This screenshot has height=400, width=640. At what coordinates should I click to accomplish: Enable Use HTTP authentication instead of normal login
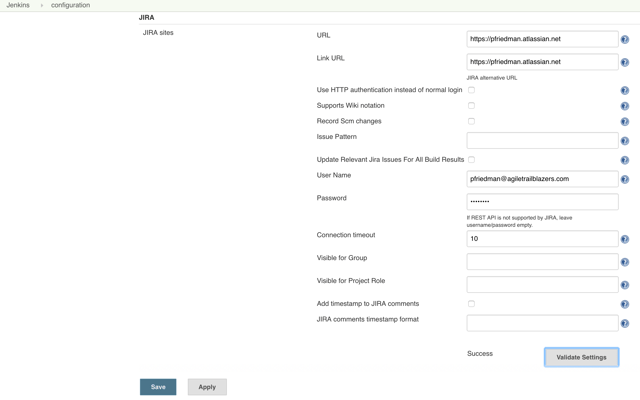click(471, 90)
